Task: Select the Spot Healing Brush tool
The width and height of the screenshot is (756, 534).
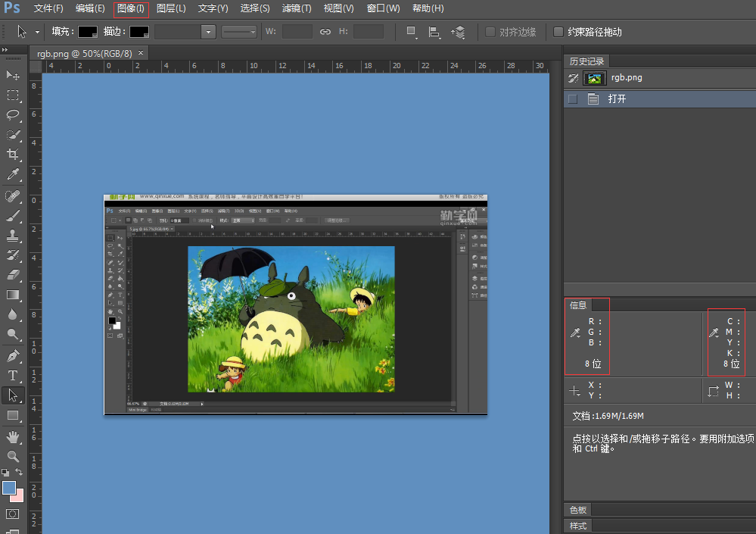Action: coord(13,196)
